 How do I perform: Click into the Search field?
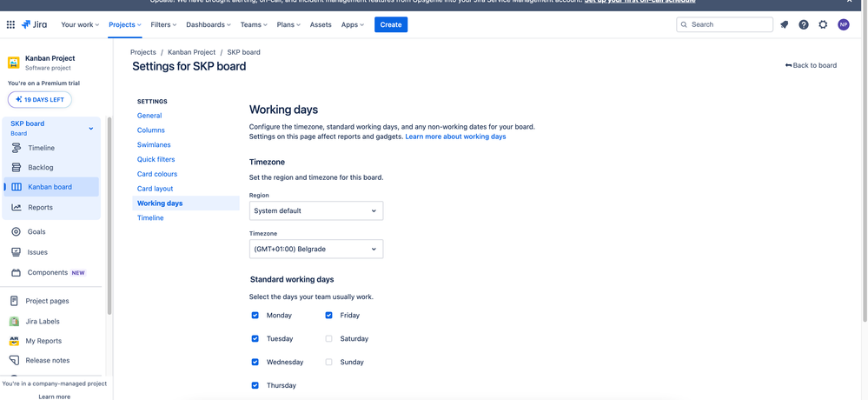(725, 24)
